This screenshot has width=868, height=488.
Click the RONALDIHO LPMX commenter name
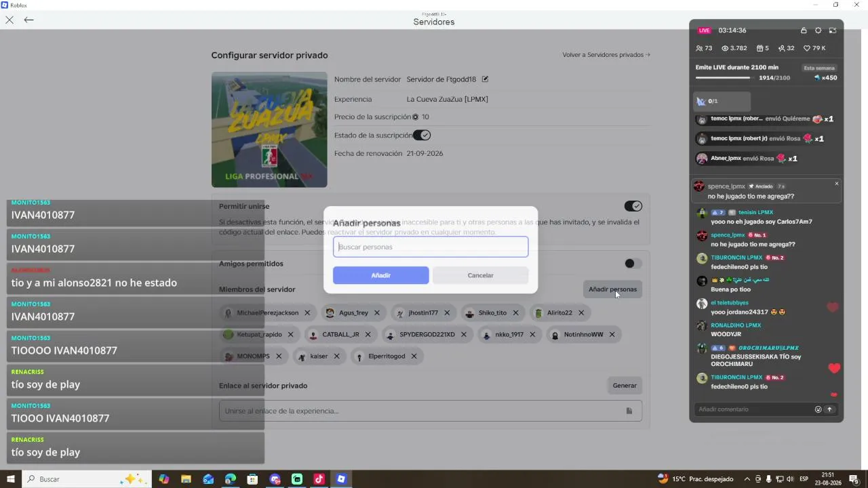pos(736,326)
